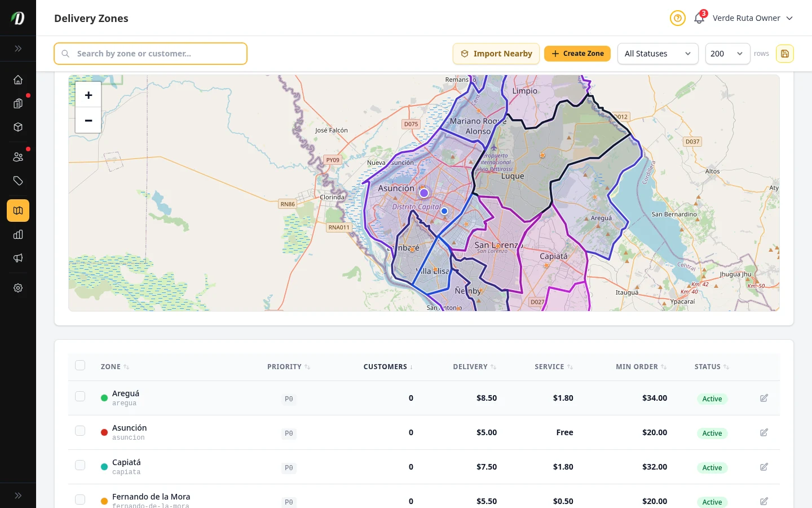Open the Products cube icon in sidebar
Viewport: 812px width, 508px height.
(18, 128)
